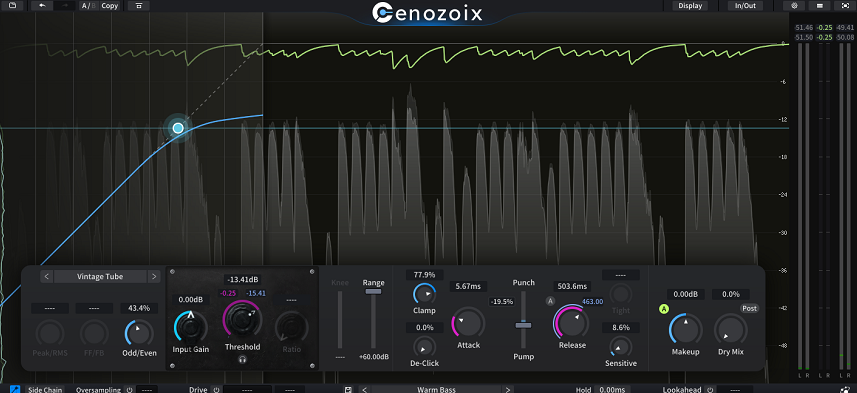This screenshot has width=857, height=393.
Task: Open the Lookahead value dropdown
Action: [735, 390]
